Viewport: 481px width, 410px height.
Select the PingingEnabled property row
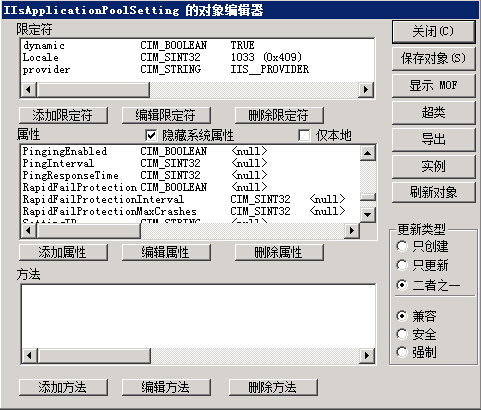(x=190, y=151)
